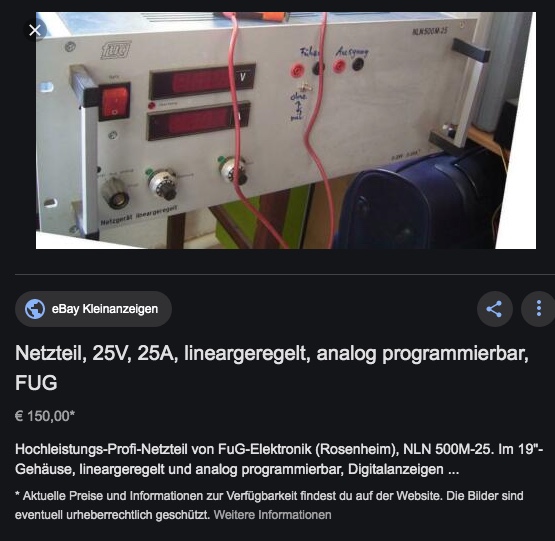Click the FUG power supply photo
Viewport: 555px width, 541px height.
tap(286, 130)
